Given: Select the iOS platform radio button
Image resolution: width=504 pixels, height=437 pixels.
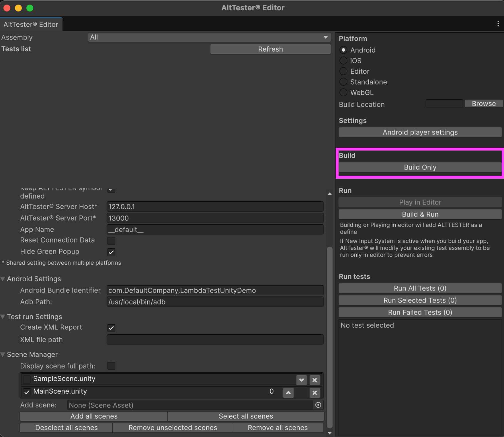Looking at the screenshot, I should coord(343,61).
